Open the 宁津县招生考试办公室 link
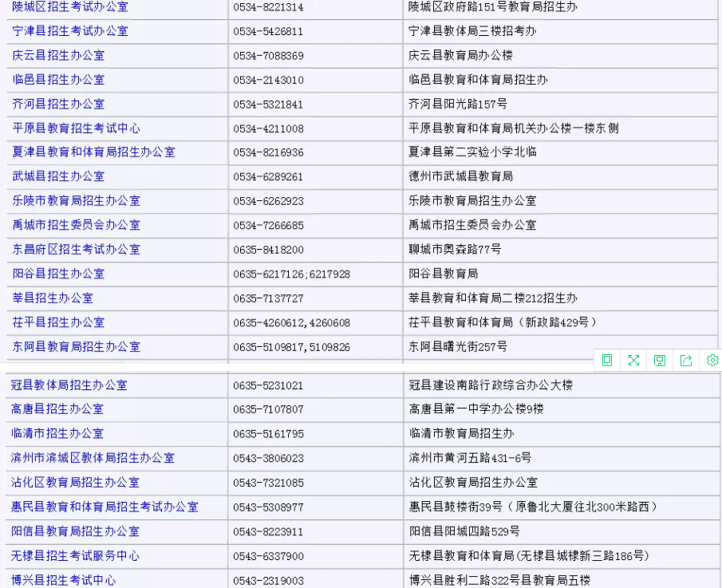The image size is (722, 588). 70,31
